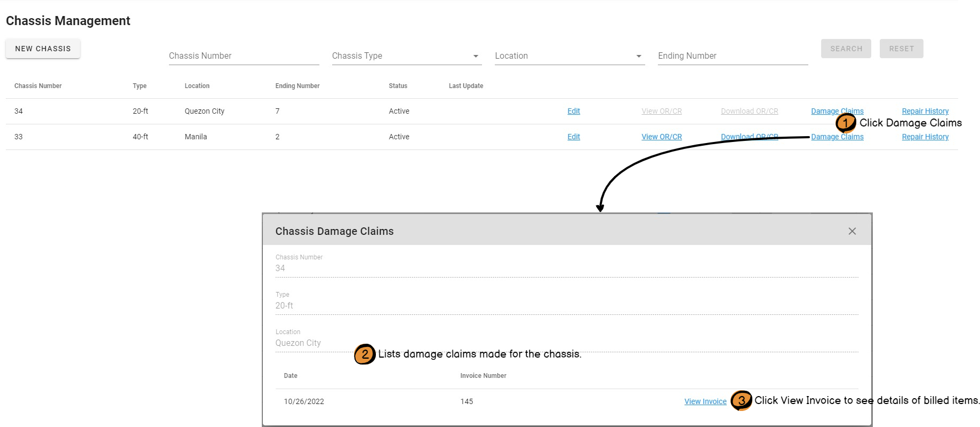The height and width of the screenshot is (427, 980).
Task: Click the Status column header
Action: pos(398,86)
